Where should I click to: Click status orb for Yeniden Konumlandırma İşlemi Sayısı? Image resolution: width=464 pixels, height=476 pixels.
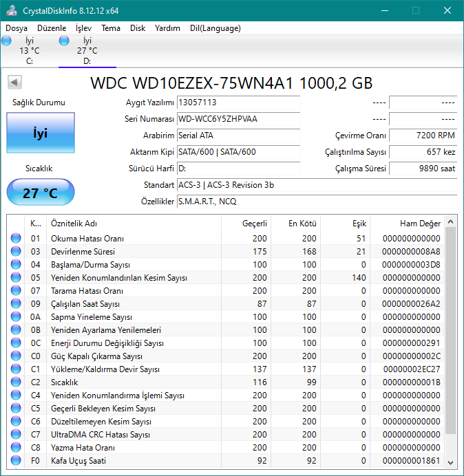(16, 395)
